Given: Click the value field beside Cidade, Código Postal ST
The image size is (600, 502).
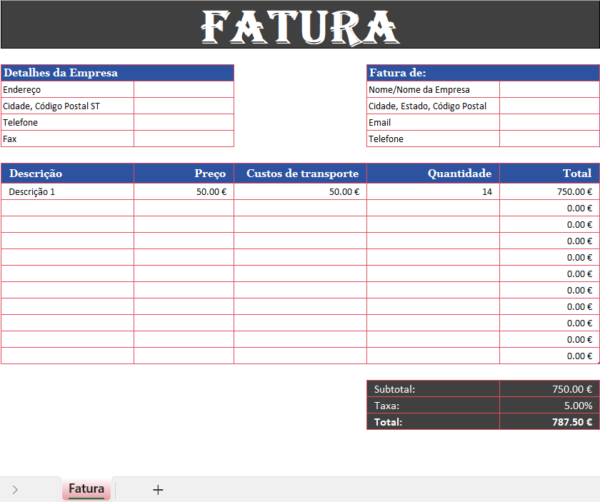Looking at the screenshot, I should [184, 106].
